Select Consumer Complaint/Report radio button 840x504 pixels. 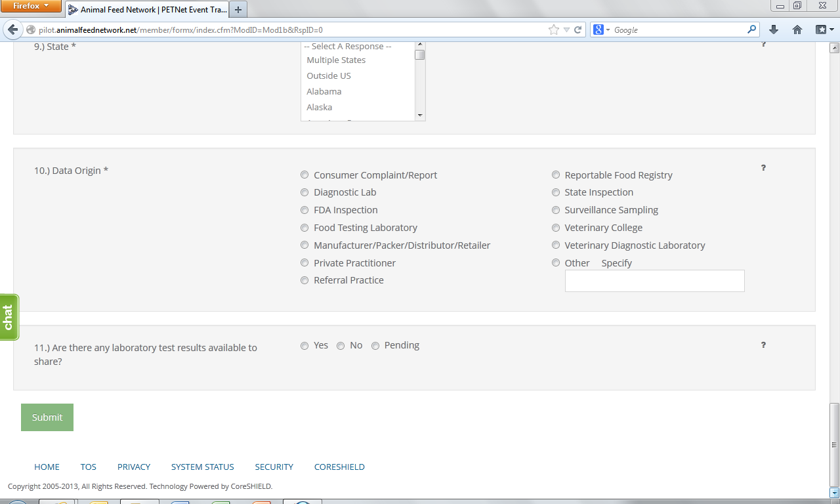click(304, 175)
